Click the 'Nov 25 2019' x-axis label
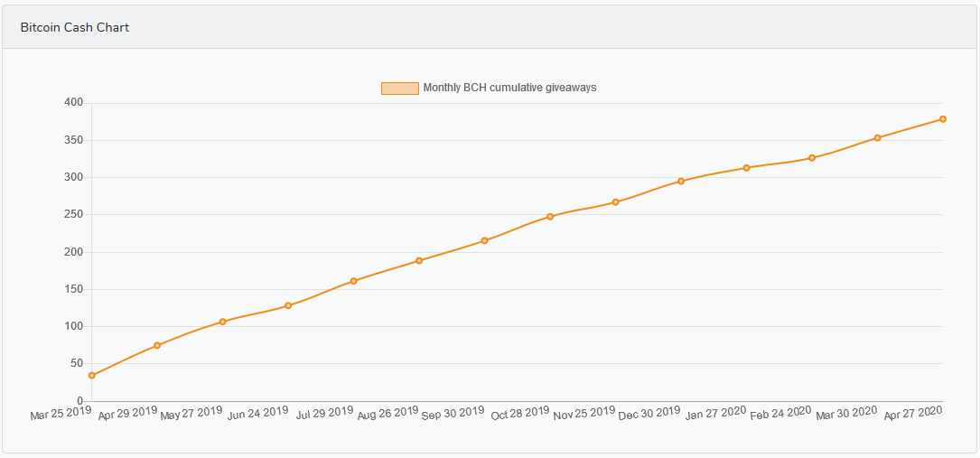The height and width of the screenshot is (458, 980). [584, 414]
